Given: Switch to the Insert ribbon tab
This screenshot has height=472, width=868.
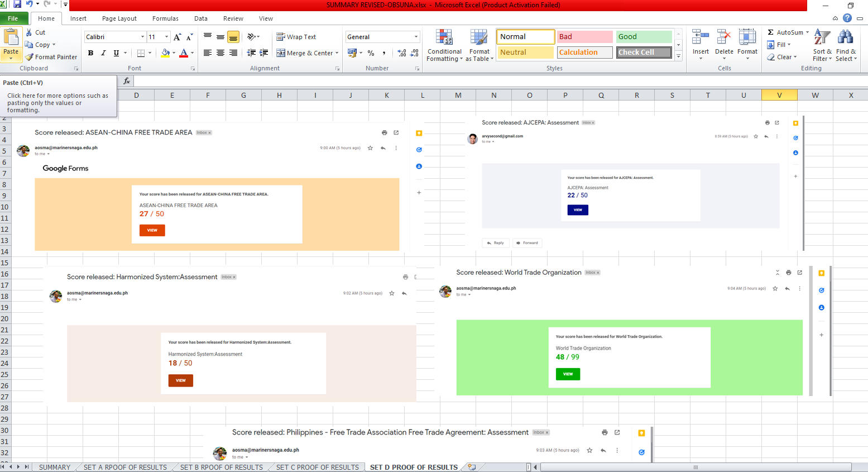Looking at the screenshot, I should coord(78,18).
